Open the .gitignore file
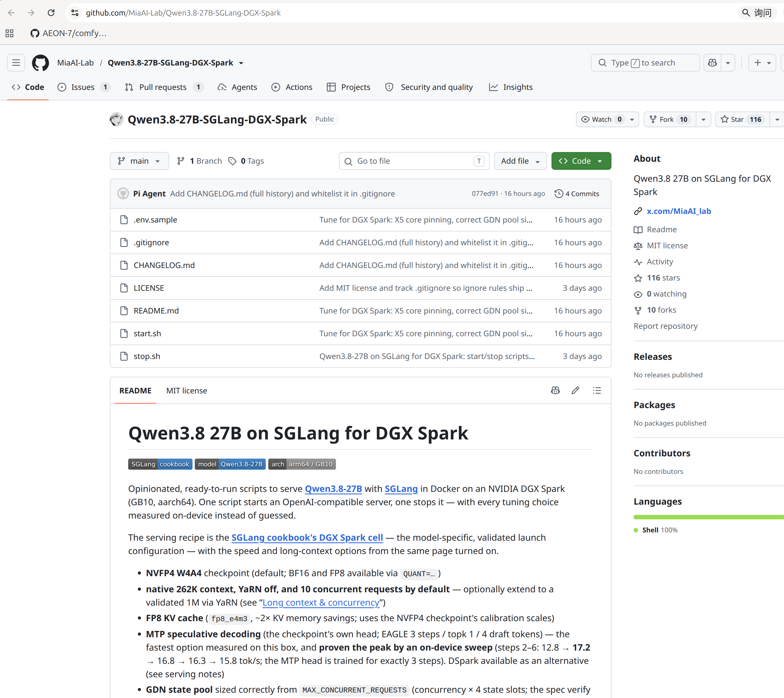Image resolution: width=784 pixels, height=698 pixels. (151, 242)
